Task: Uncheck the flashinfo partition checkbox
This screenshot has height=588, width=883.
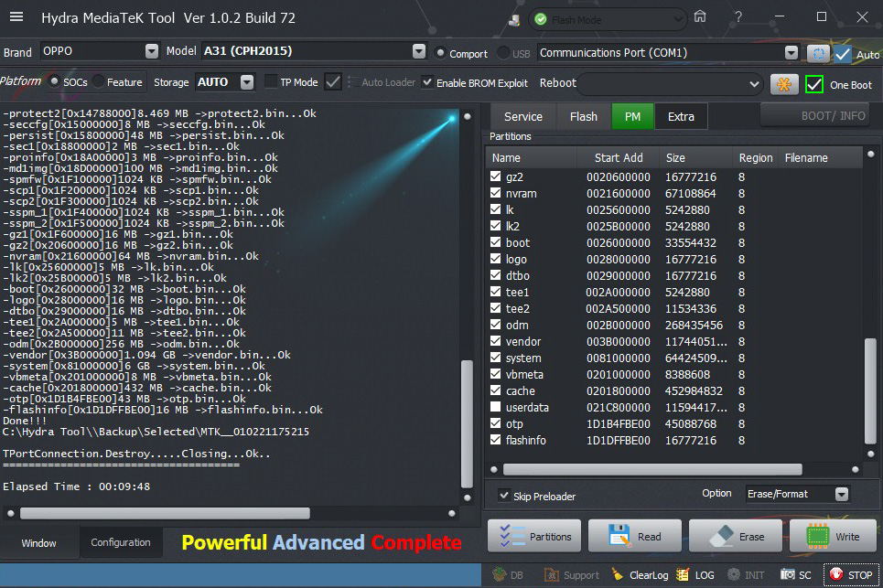Action: (x=496, y=440)
